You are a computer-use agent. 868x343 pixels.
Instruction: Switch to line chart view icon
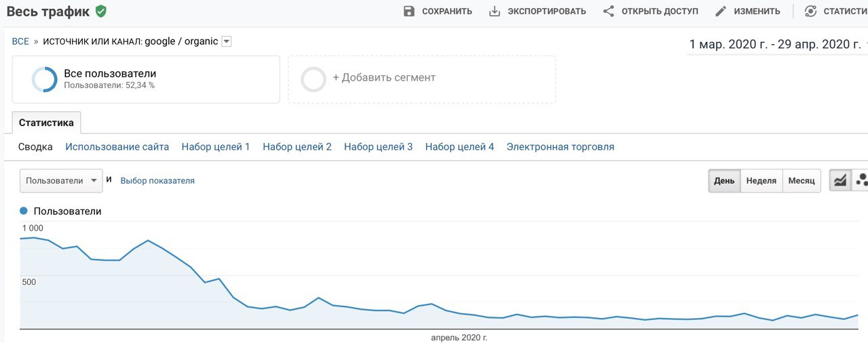pyautogui.click(x=840, y=181)
